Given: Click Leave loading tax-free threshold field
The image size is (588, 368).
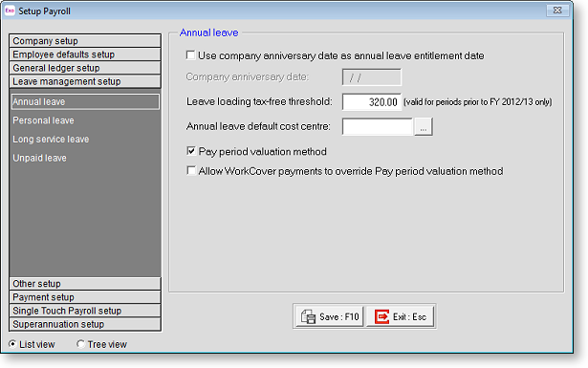Looking at the screenshot, I should (372, 102).
